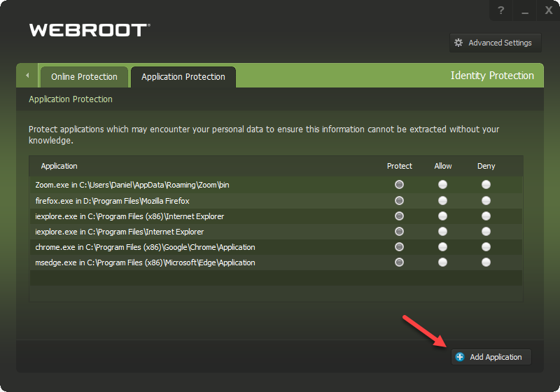The height and width of the screenshot is (392, 560).
Task: Click the Protect column header
Action: point(399,166)
